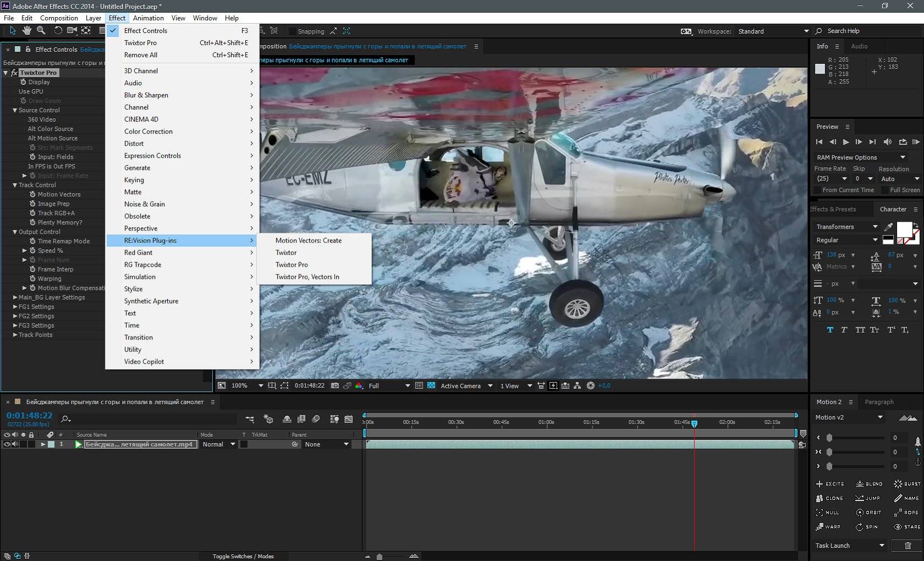Open Active Camera dropdown
This screenshot has width=924, height=561.
[x=466, y=386]
